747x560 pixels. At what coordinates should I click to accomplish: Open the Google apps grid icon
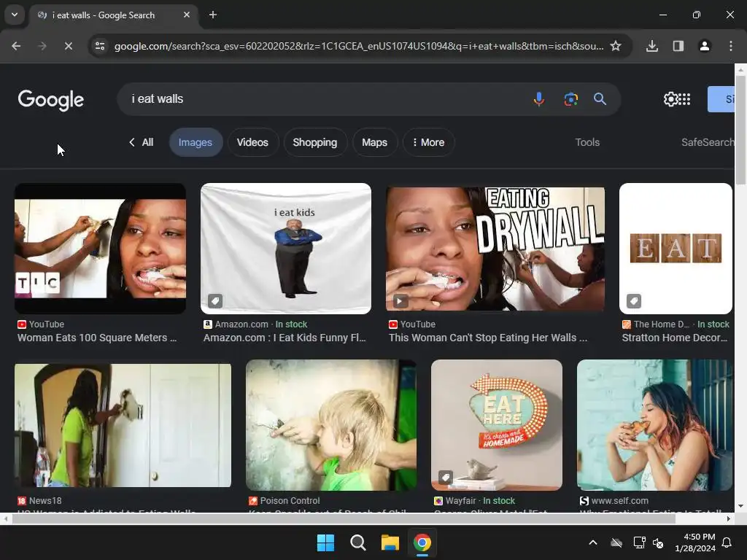(x=684, y=99)
